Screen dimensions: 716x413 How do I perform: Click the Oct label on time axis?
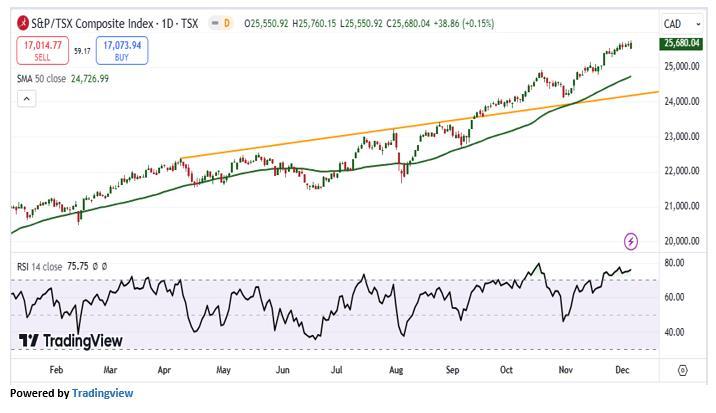(507, 369)
